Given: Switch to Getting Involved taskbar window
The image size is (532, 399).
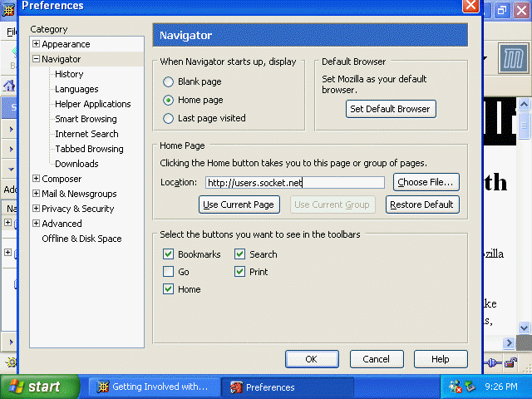Looking at the screenshot, I should pyautogui.click(x=154, y=387).
